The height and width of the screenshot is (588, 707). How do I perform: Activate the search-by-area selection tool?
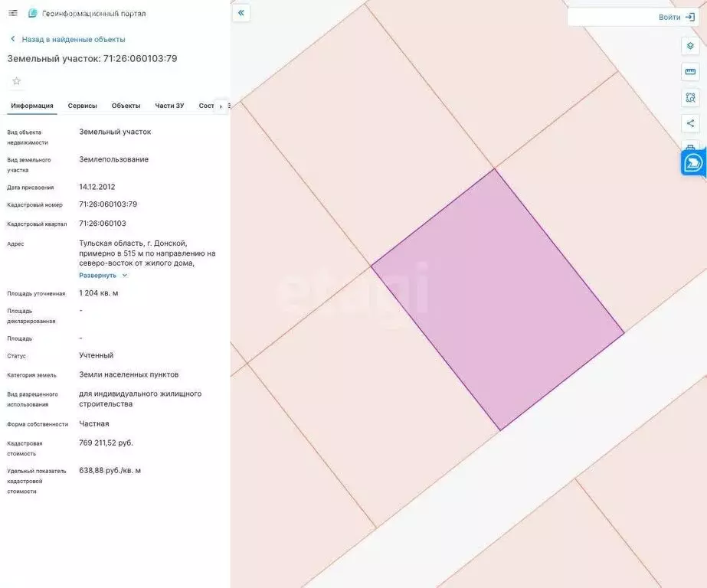click(690, 98)
